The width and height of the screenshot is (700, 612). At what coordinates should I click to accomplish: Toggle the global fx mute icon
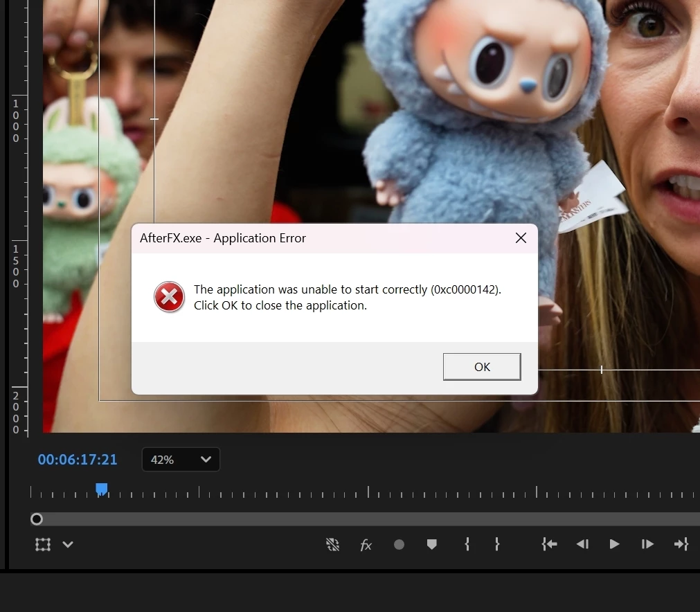tap(366, 545)
